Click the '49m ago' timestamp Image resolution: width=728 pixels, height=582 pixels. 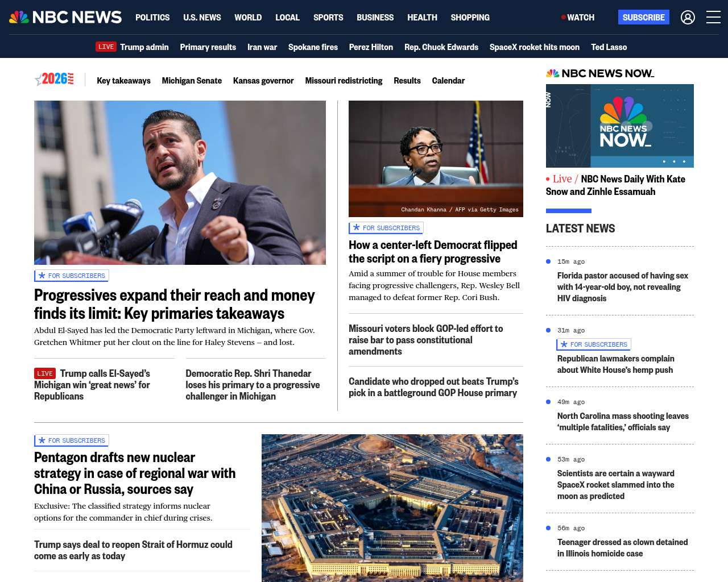[x=571, y=402]
